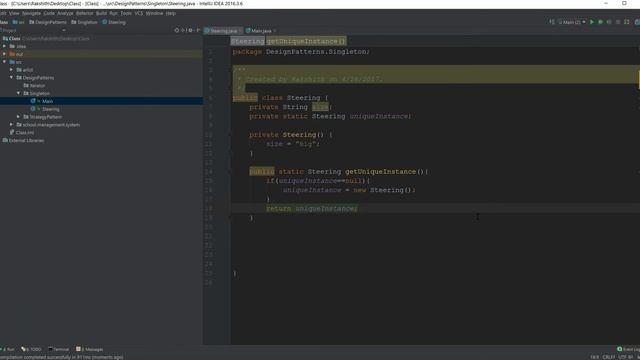Close the Steering.java tab
This screenshot has height=360, width=640.
(240, 31)
